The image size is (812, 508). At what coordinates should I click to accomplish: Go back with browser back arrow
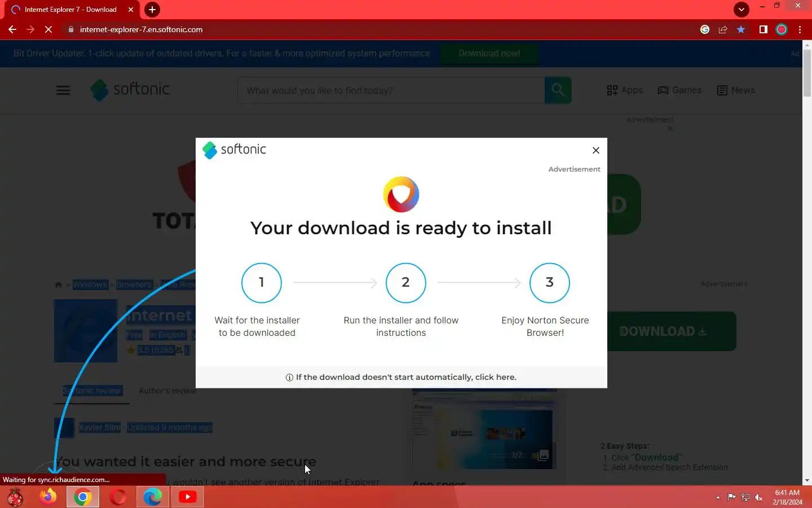pyautogui.click(x=12, y=29)
